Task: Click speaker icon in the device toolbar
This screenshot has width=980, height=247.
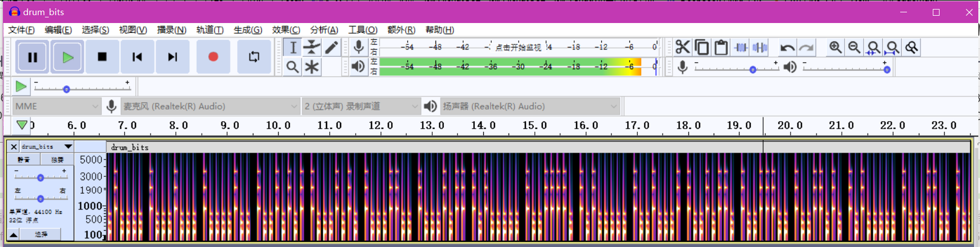Action: coord(430,106)
